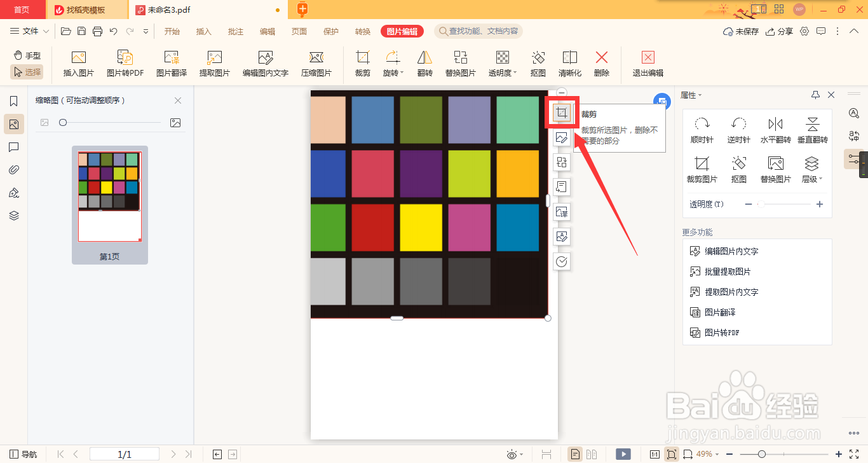Close the thumbnail (缩略图) panel
The height and width of the screenshot is (463, 868).
tap(178, 100)
